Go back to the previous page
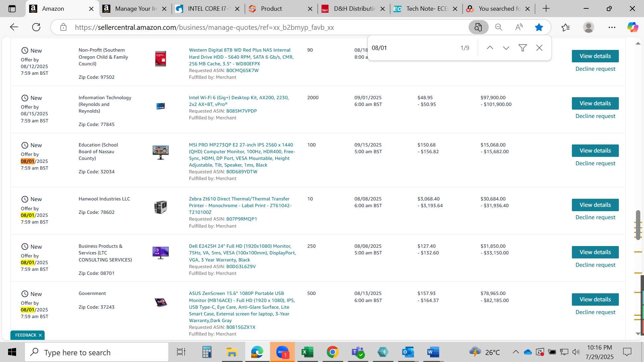 [14, 27]
